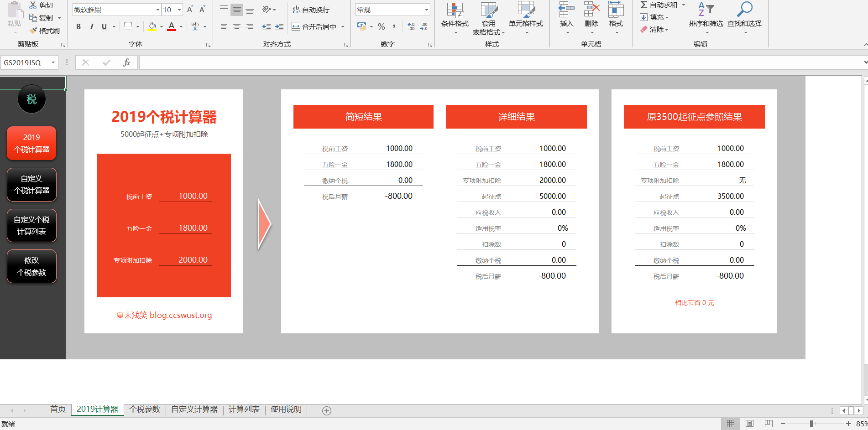Align text right
Image resolution: width=868 pixels, height=430 pixels.
pyautogui.click(x=250, y=26)
